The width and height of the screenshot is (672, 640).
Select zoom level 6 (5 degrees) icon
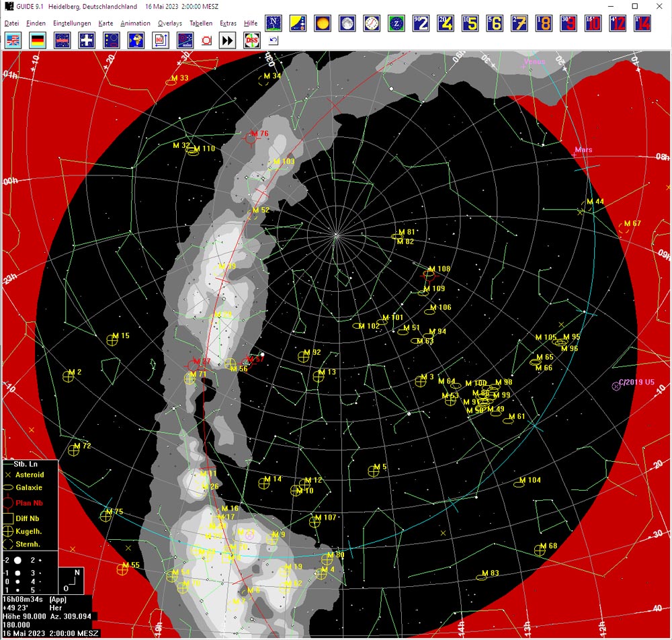495,23
